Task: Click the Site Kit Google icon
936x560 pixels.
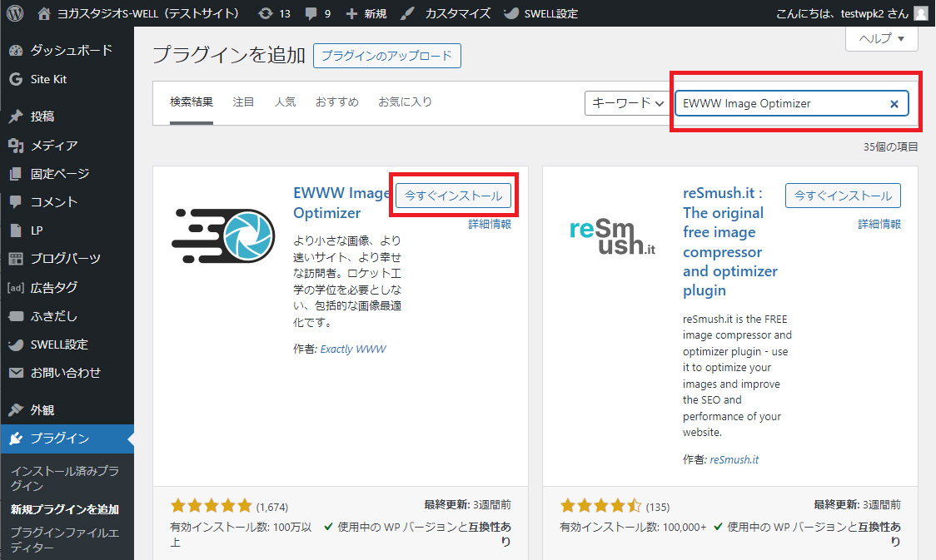Action: click(16, 79)
